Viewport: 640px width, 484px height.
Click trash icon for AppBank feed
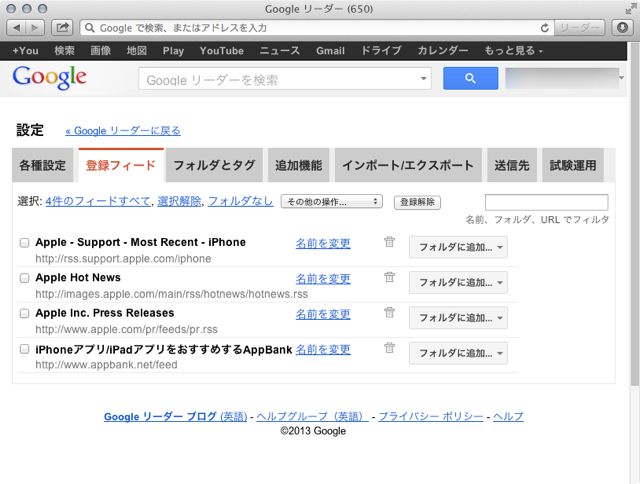[x=389, y=348]
